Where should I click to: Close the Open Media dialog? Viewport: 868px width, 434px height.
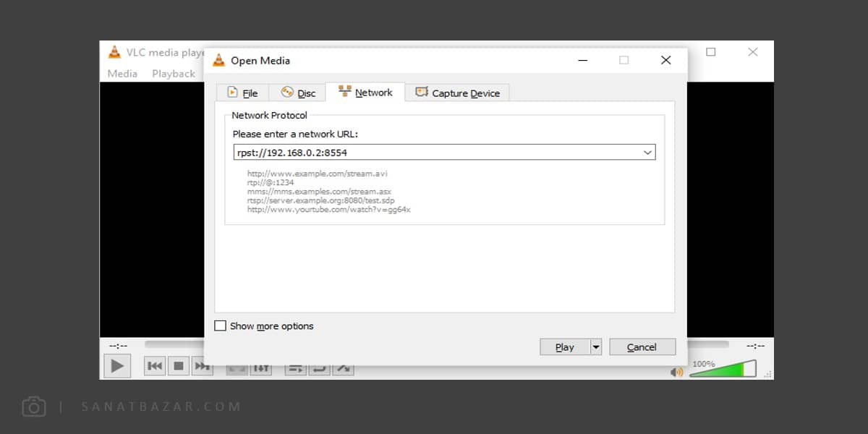coord(666,60)
